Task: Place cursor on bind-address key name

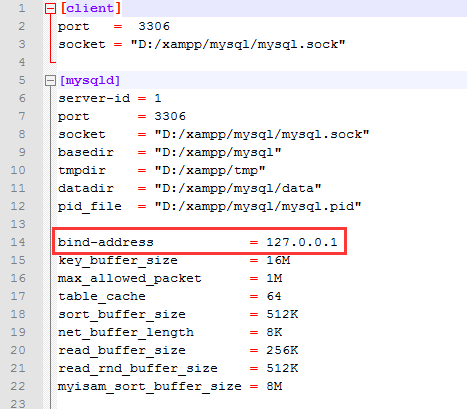Action: pyautogui.click(x=106, y=242)
